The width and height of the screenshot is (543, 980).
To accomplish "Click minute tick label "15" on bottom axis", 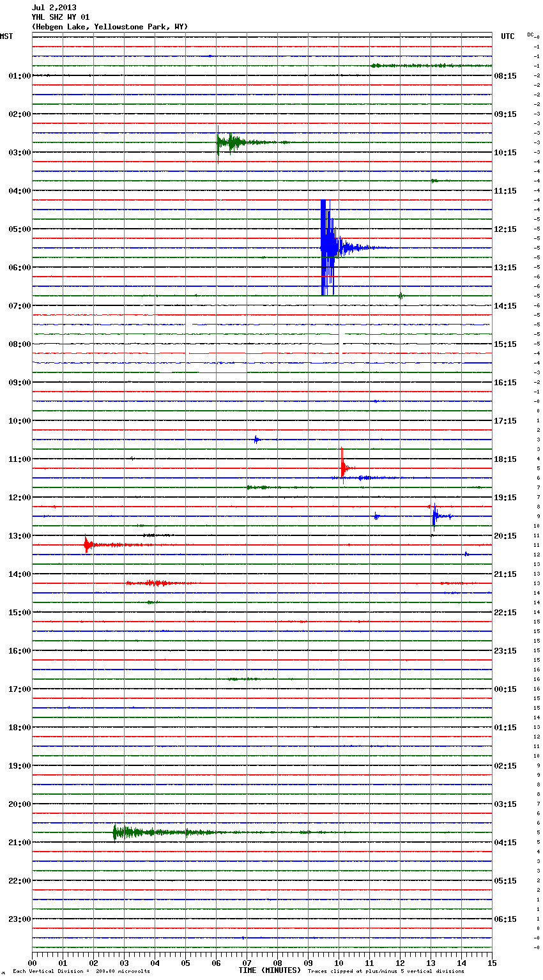I will pyautogui.click(x=492, y=963).
